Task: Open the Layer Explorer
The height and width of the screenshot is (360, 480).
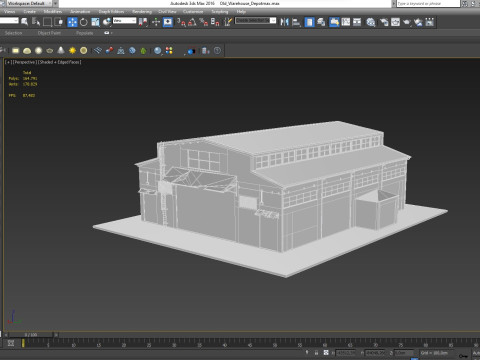Action: pos(321,22)
